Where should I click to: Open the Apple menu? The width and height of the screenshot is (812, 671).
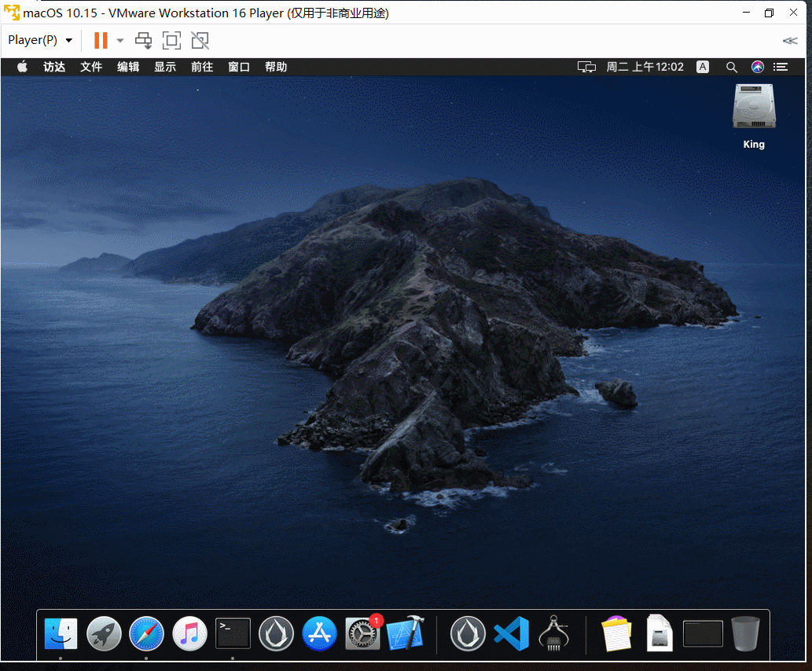(22, 67)
